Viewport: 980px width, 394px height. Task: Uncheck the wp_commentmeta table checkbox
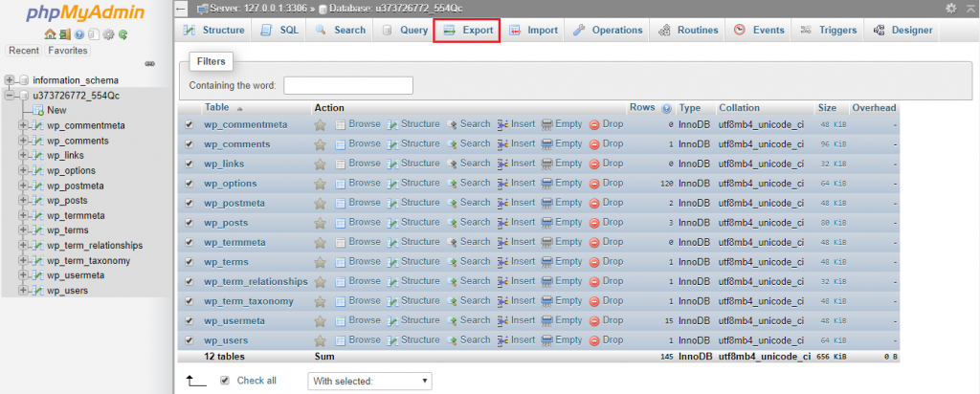tap(189, 124)
